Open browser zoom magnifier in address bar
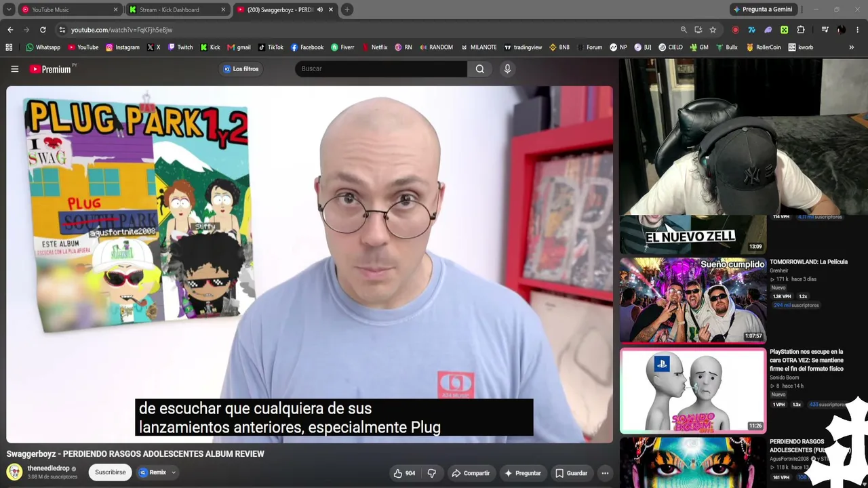Viewport: 868px width, 488px height. [684, 30]
